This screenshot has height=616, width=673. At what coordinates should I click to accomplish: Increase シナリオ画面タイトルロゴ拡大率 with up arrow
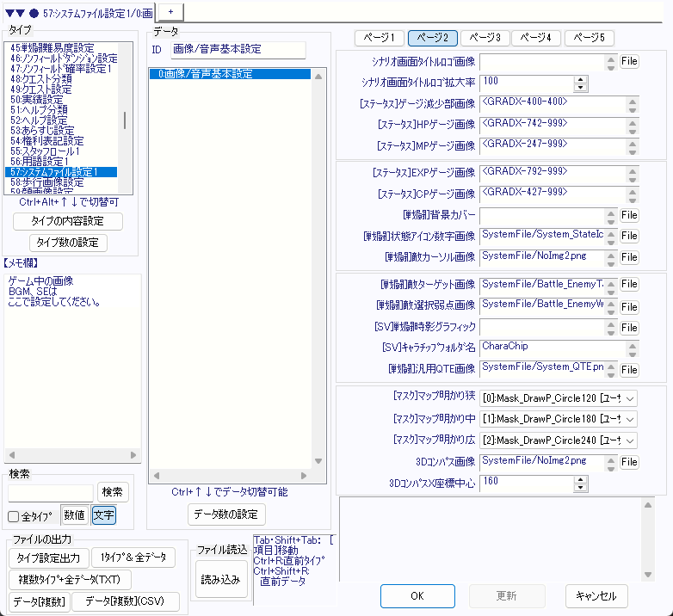580,78
